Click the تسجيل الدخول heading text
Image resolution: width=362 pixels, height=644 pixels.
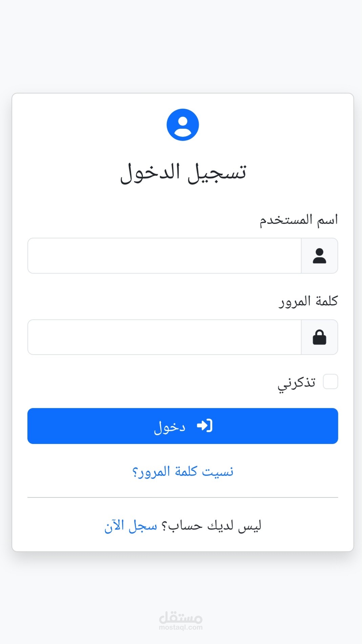(x=183, y=172)
